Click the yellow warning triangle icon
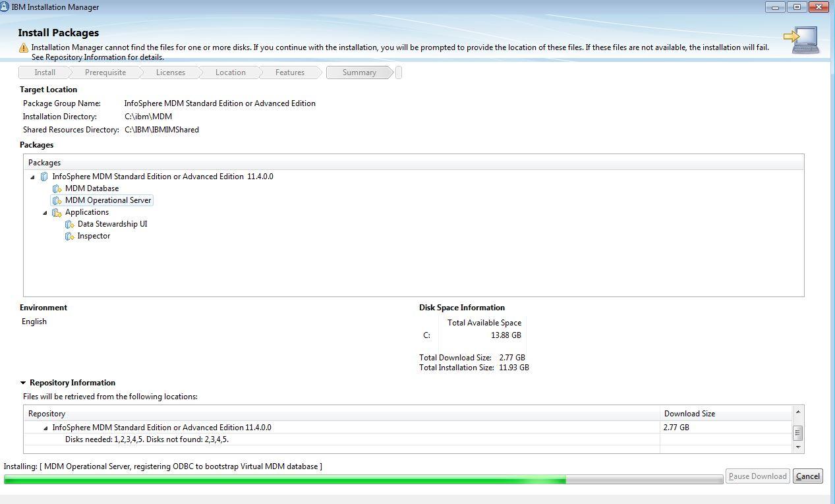The height and width of the screenshot is (504, 835). pos(24,48)
